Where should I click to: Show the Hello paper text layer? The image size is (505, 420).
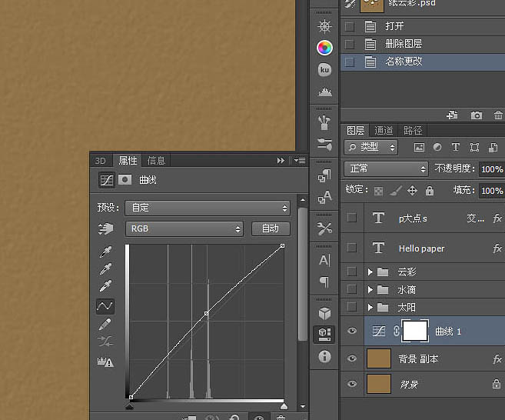pyautogui.click(x=352, y=248)
